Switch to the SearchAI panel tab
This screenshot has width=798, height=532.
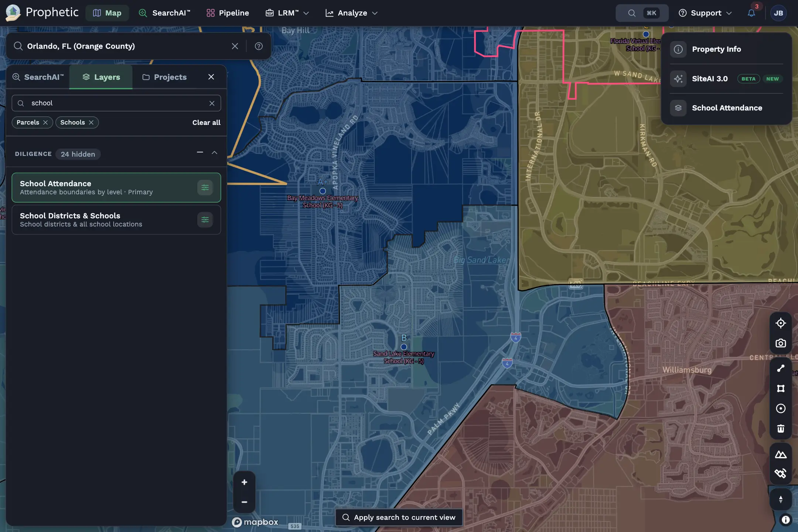pos(38,77)
